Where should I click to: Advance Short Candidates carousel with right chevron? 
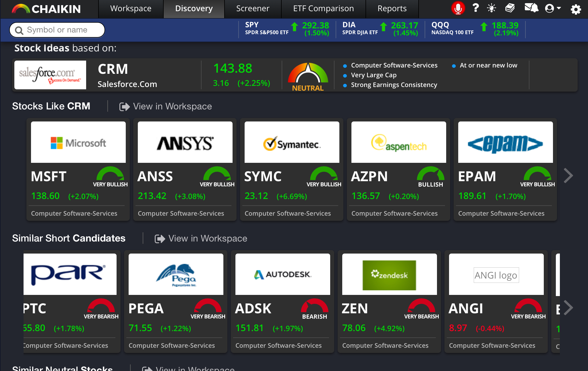[x=568, y=308]
